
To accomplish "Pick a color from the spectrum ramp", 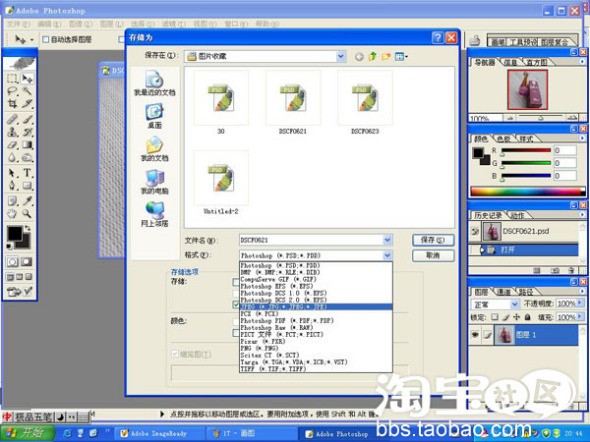I will pyautogui.click(x=527, y=192).
